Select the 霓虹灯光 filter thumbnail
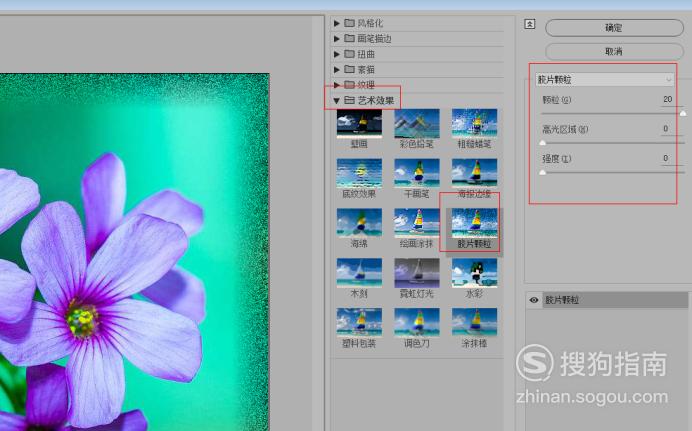Screen dimensions: 692x431 (417, 273)
